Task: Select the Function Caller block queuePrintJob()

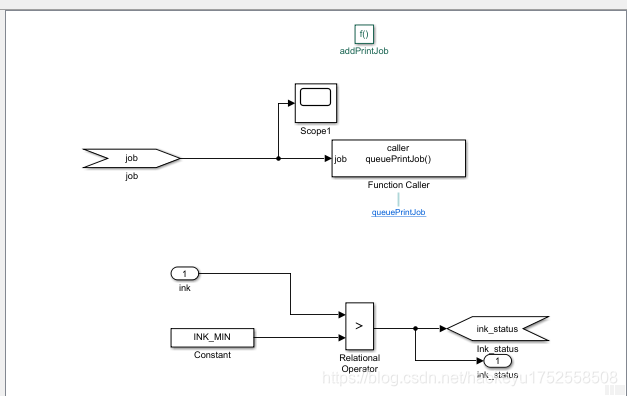Action: pyautogui.click(x=399, y=158)
